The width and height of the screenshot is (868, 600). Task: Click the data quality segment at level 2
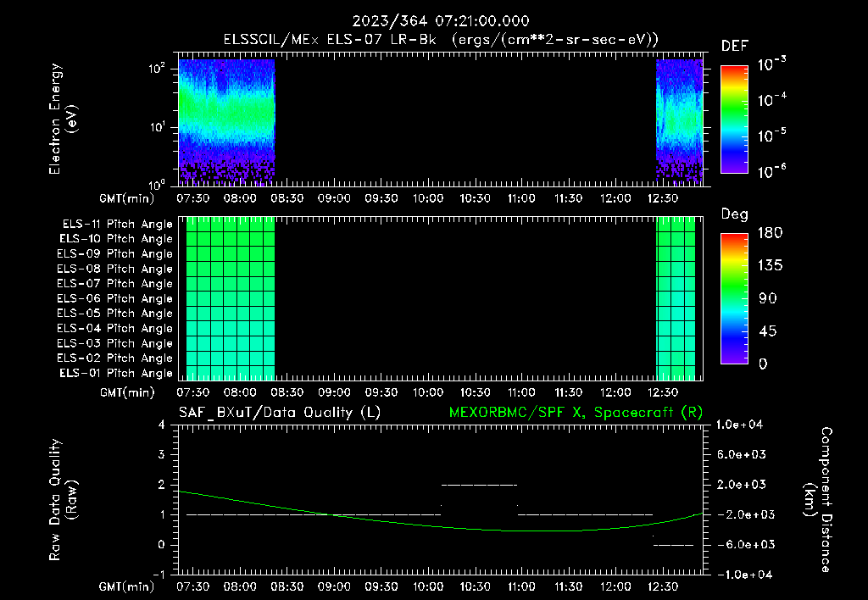[x=480, y=485]
